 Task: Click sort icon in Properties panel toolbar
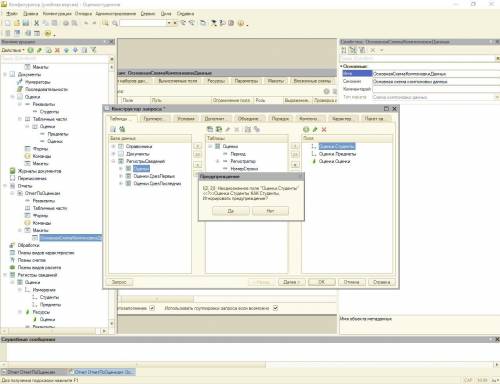point(344,50)
